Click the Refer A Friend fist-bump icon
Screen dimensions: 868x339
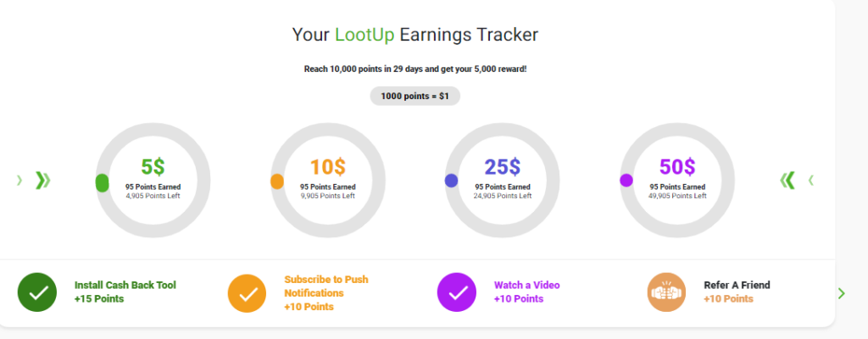[666, 292]
